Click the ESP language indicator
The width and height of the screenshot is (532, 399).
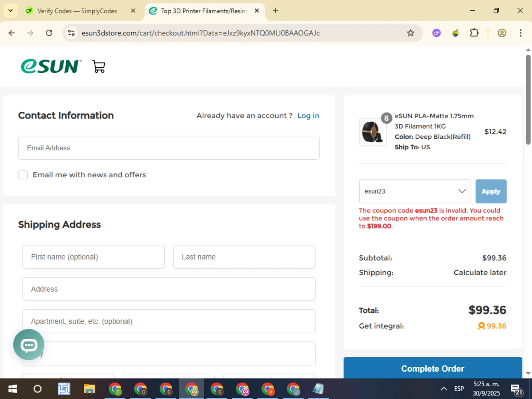459,389
